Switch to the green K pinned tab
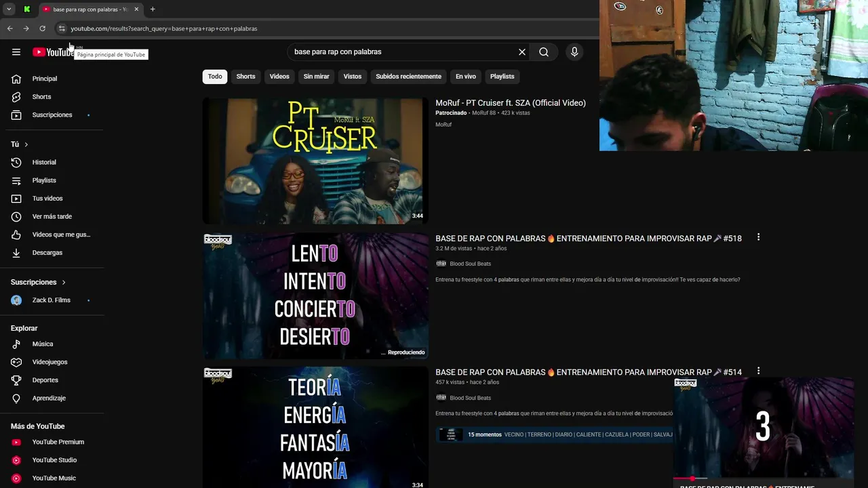 27,9
